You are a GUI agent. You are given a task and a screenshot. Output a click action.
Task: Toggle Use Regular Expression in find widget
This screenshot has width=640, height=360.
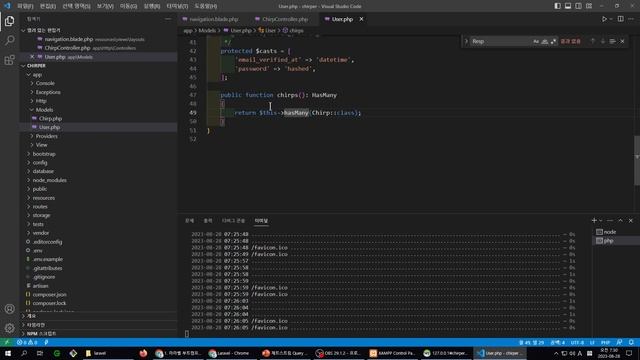553,41
